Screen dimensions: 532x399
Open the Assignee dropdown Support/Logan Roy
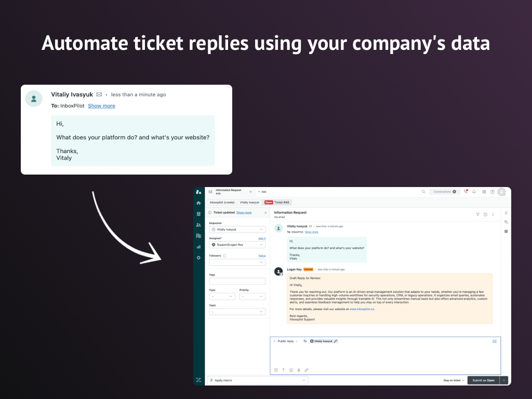[237, 245]
